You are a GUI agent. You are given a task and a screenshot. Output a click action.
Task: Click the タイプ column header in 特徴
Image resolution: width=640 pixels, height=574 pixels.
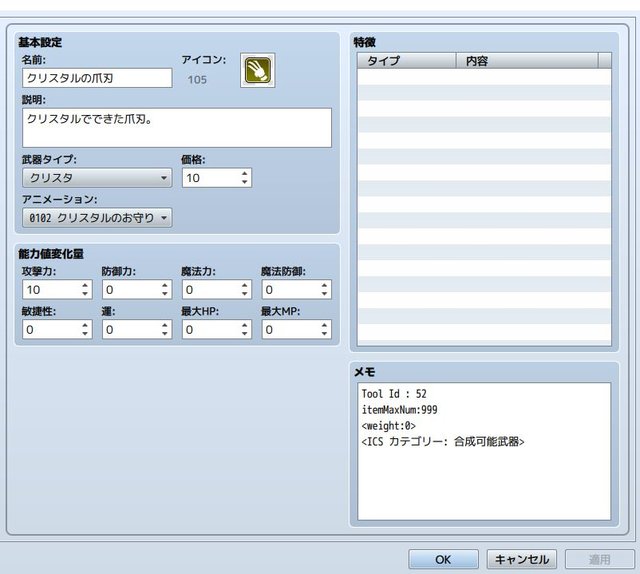click(407, 61)
